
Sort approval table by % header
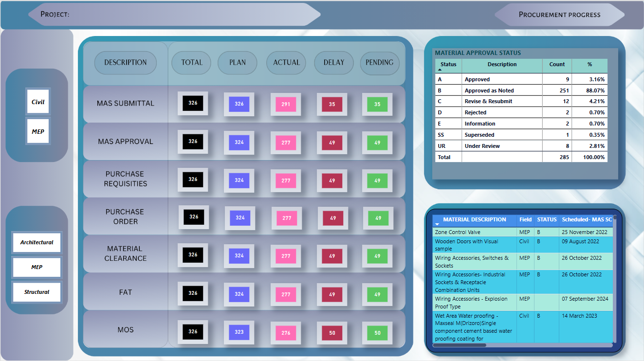click(589, 66)
